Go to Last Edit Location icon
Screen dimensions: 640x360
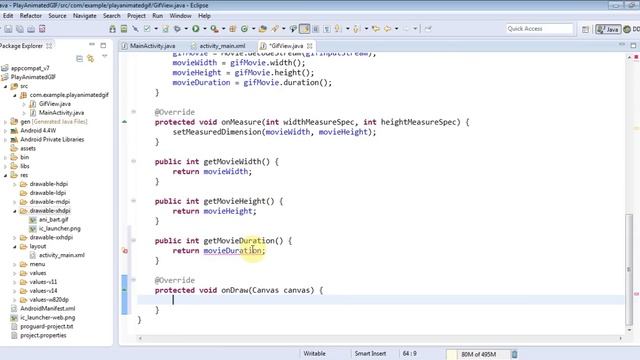376,29
